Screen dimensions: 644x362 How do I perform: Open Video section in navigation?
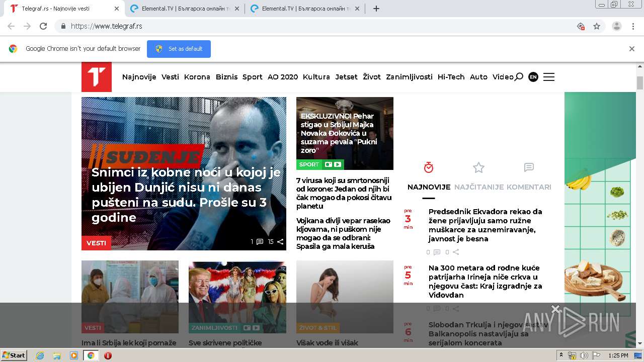[503, 77]
